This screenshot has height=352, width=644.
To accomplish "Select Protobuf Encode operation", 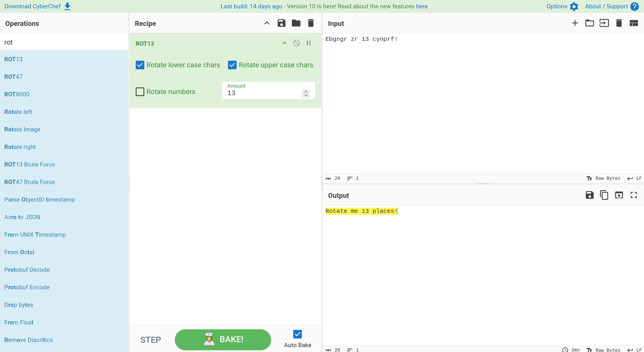I will pos(64,287).
